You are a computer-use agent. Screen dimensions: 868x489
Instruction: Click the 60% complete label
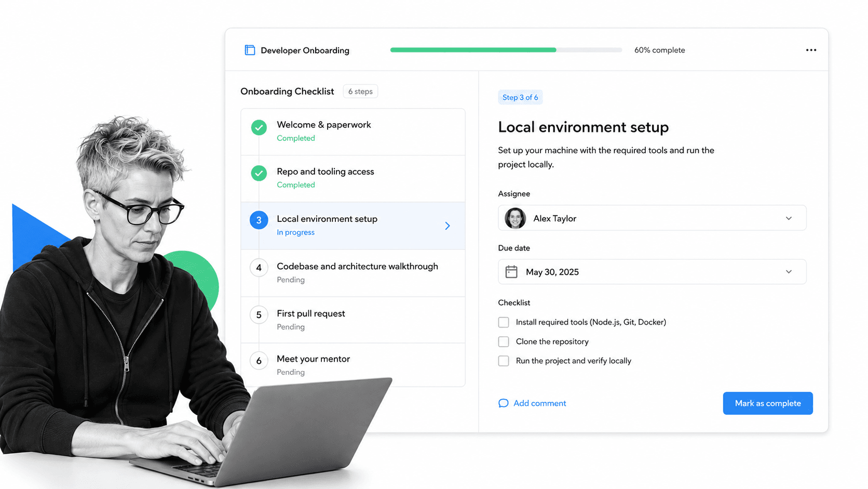(659, 50)
